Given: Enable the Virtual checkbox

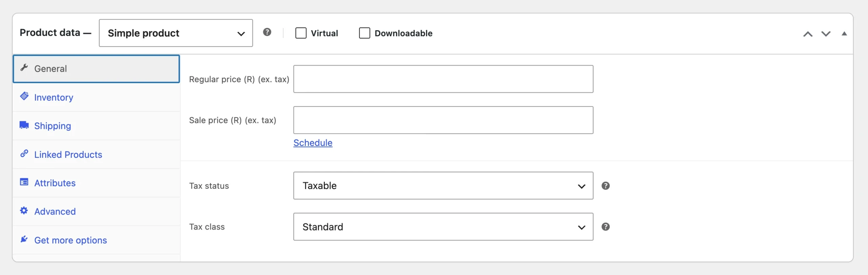Looking at the screenshot, I should 301,33.
